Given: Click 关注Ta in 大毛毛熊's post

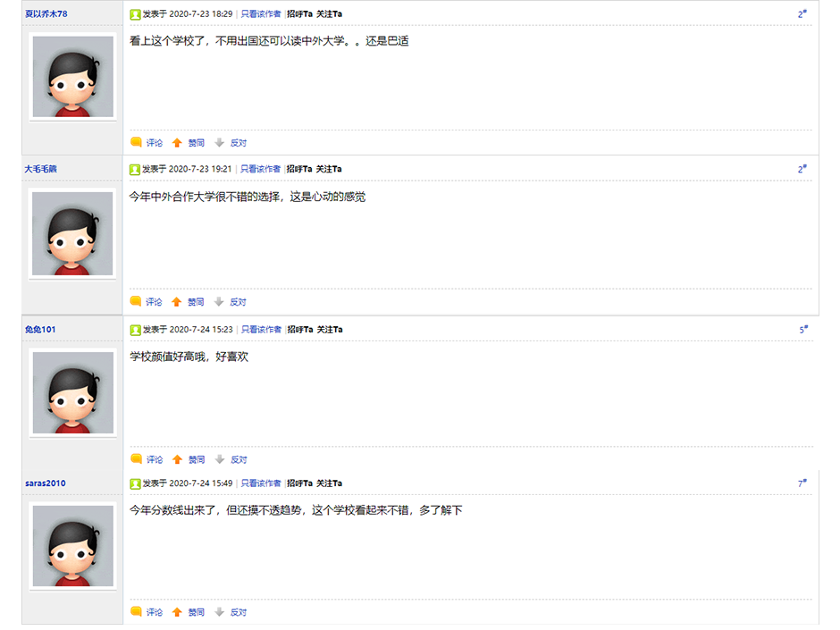Looking at the screenshot, I should tap(328, 169).
